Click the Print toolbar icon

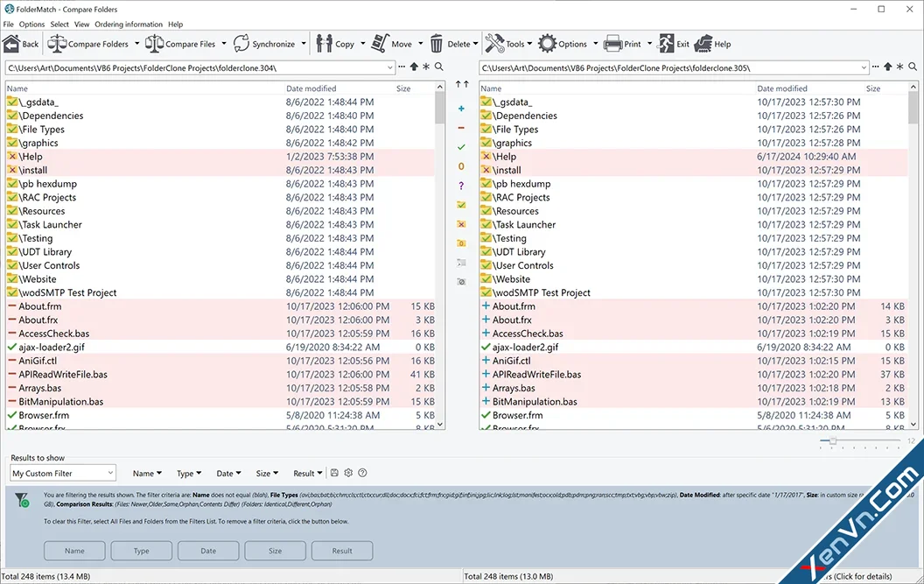tap(613, 44)
